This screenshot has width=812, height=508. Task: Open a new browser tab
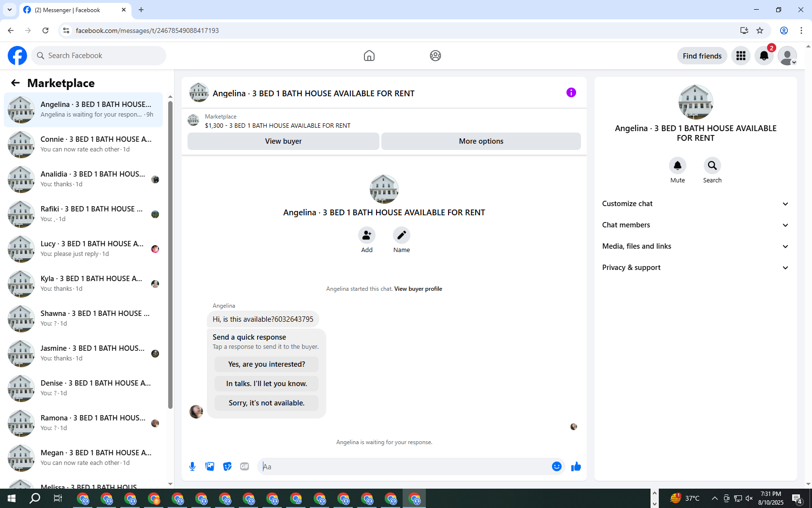tap(141, 10)
